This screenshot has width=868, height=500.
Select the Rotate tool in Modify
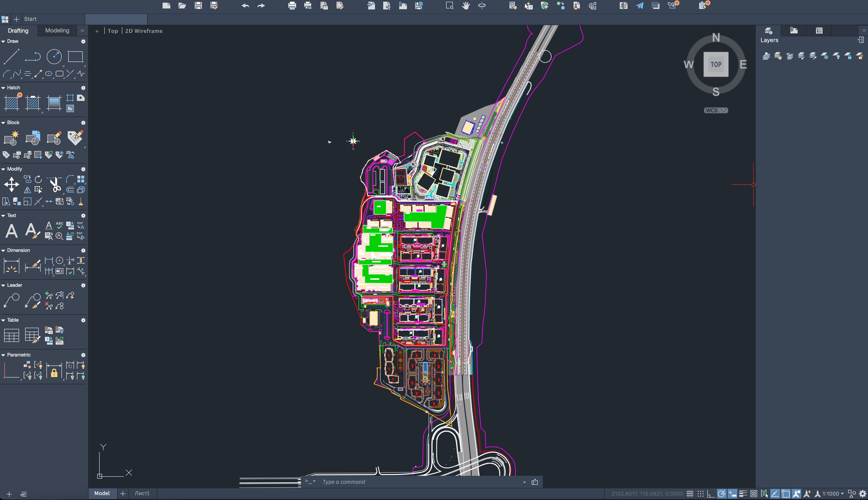[38, 179]
